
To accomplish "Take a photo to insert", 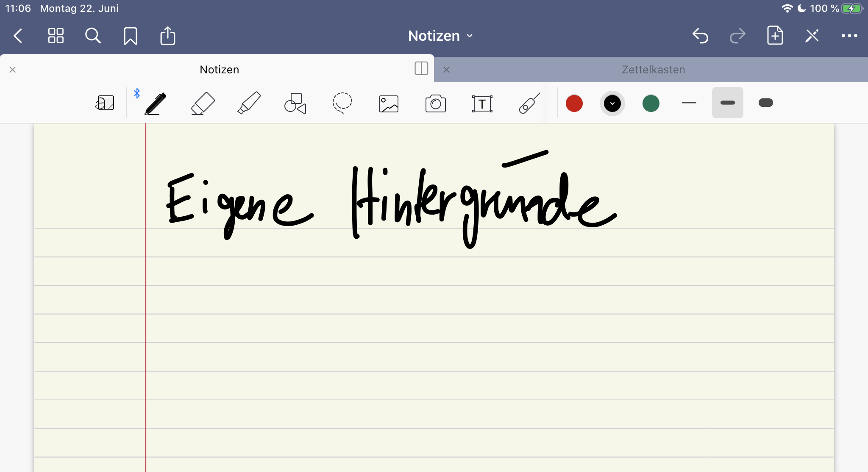I will click(435, 103).
